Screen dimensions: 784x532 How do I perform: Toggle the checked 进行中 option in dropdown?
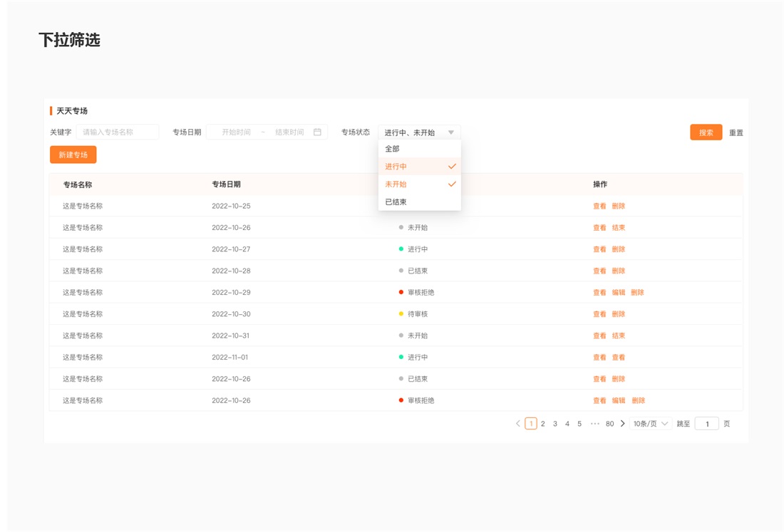[x=419, y=167]
